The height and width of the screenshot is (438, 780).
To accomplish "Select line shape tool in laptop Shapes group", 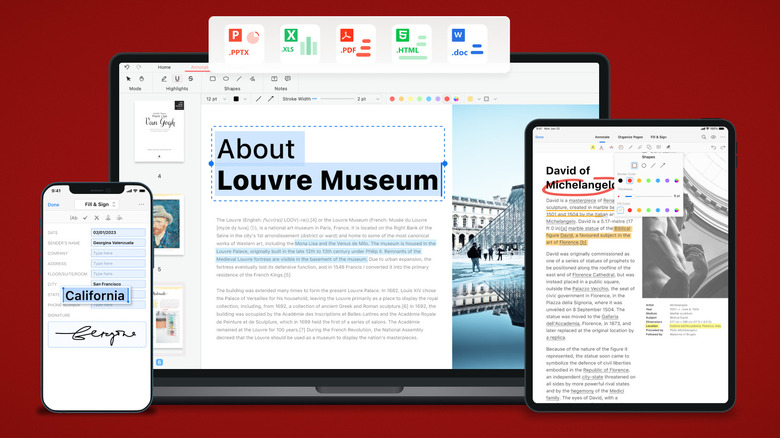I will coord(239,79).
